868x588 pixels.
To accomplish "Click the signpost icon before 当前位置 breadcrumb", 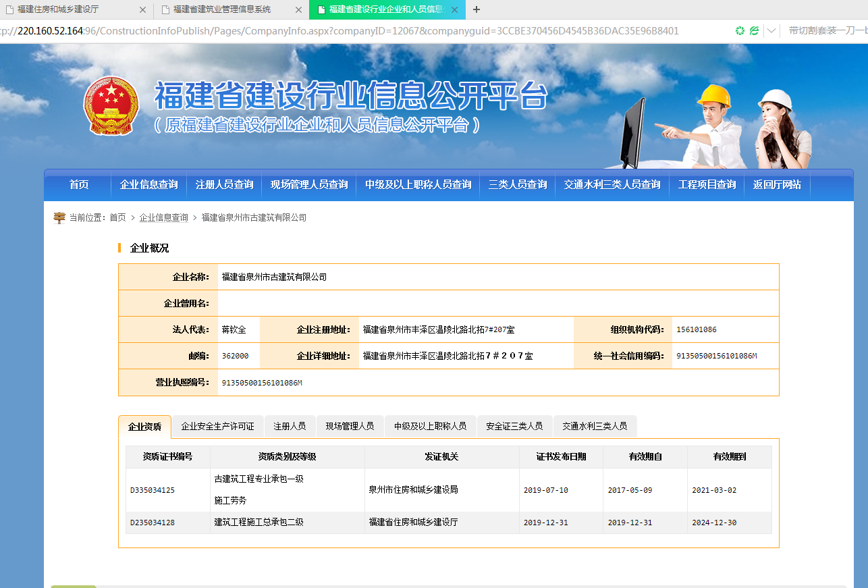I will [59, 217].
